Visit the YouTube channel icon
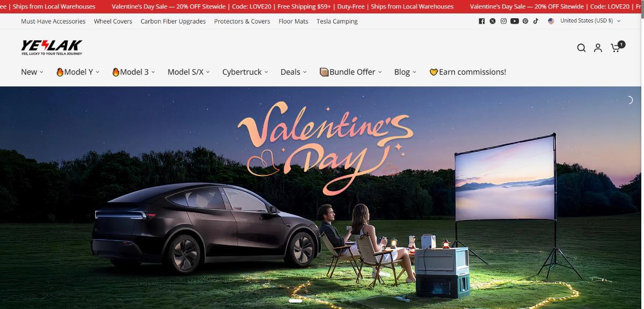Viewport: 644px width, 309px height. coord(514,21)
